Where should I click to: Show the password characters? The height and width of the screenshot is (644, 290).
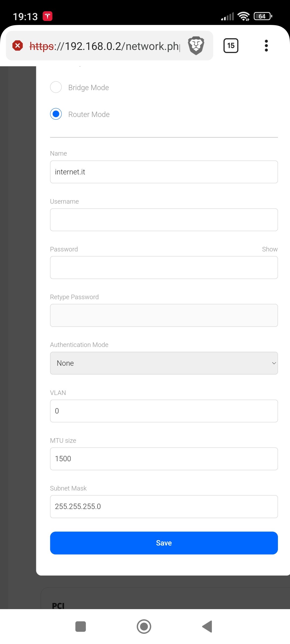pyautogui.click(x=270, y=249)
